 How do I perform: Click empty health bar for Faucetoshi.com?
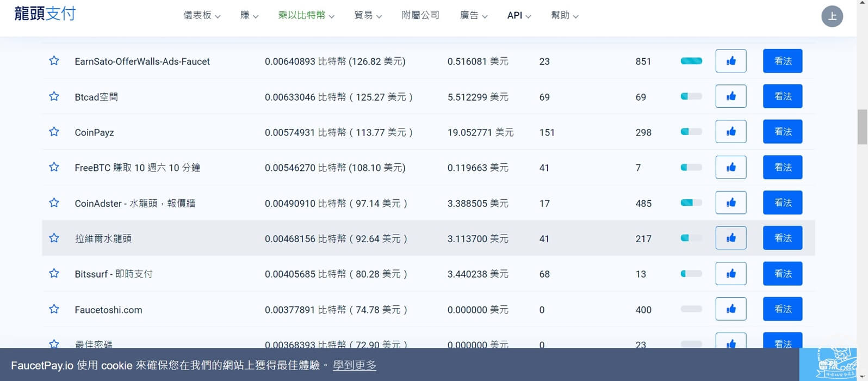click(691, 309)
